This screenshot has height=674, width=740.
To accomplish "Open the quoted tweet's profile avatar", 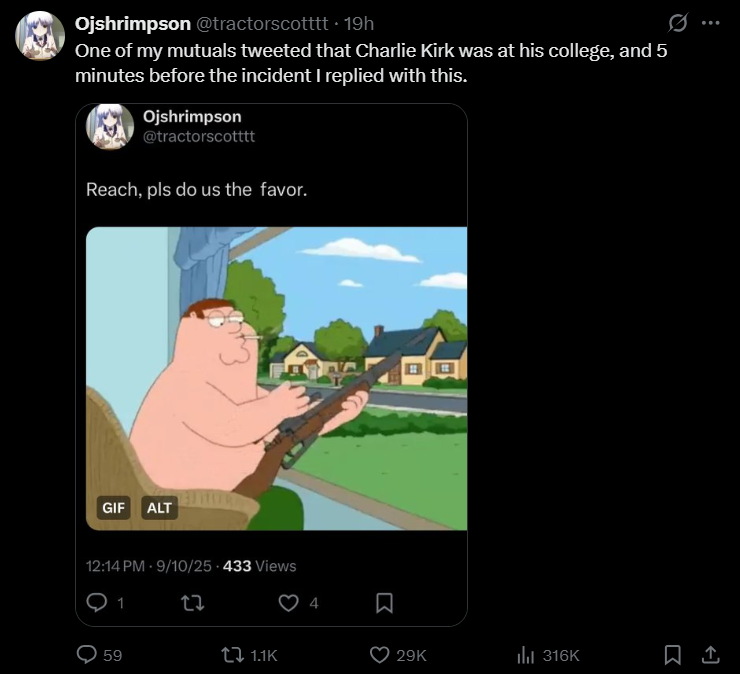I will coord(110,127).
